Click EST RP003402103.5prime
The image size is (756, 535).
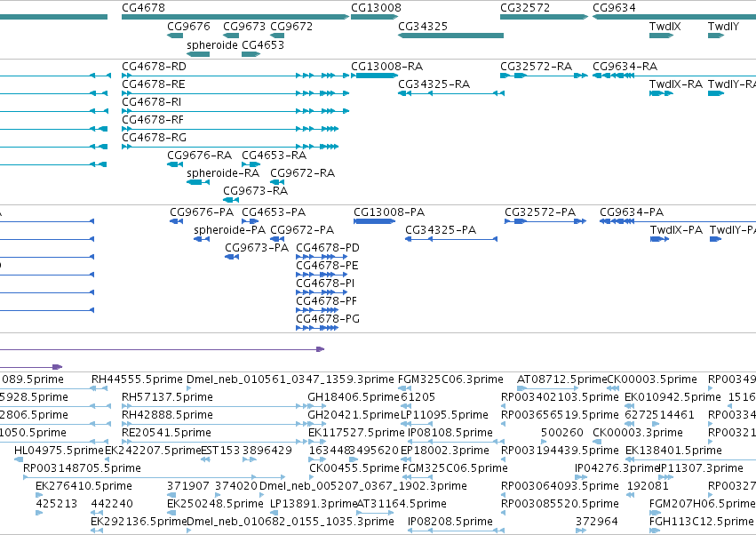[x=560, y=397]
